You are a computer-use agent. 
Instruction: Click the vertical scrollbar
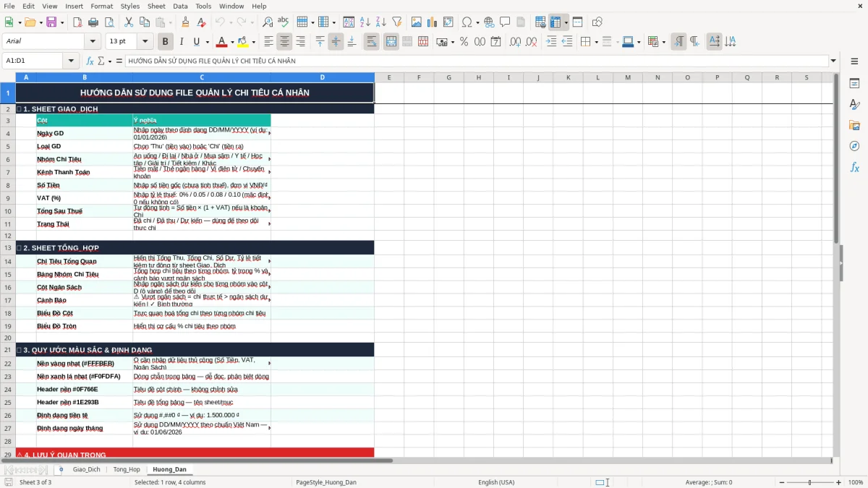click(838, 266)
